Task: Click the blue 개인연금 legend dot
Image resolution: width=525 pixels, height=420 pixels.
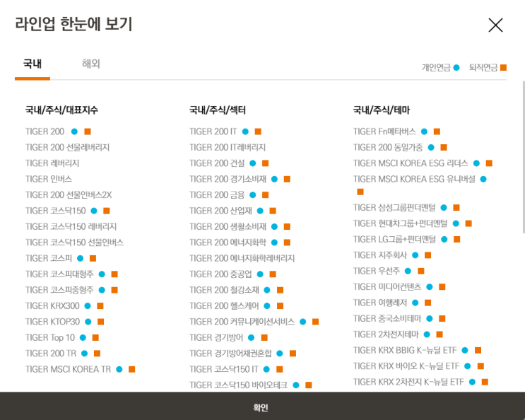Action: pyautogui.click(x=456, y=68)
